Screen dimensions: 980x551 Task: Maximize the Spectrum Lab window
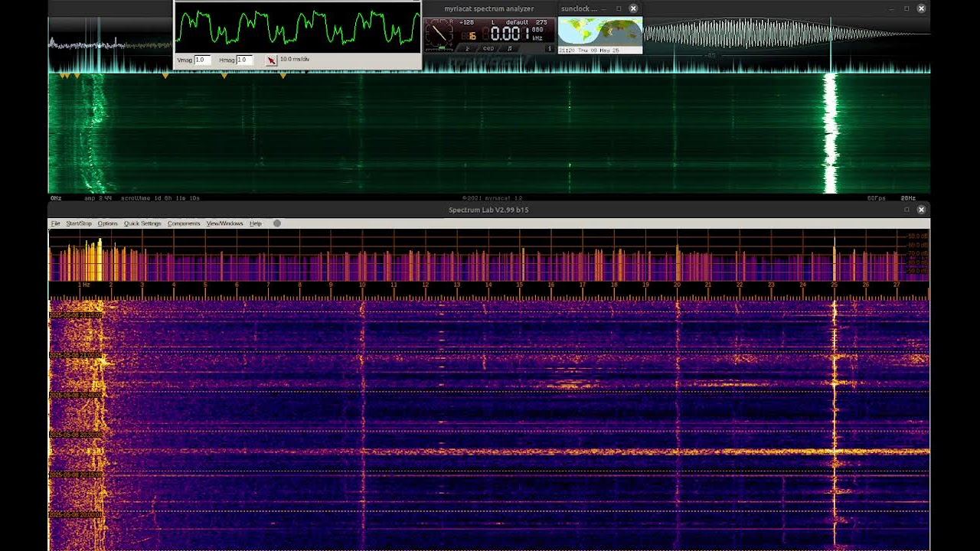(906, 210)
